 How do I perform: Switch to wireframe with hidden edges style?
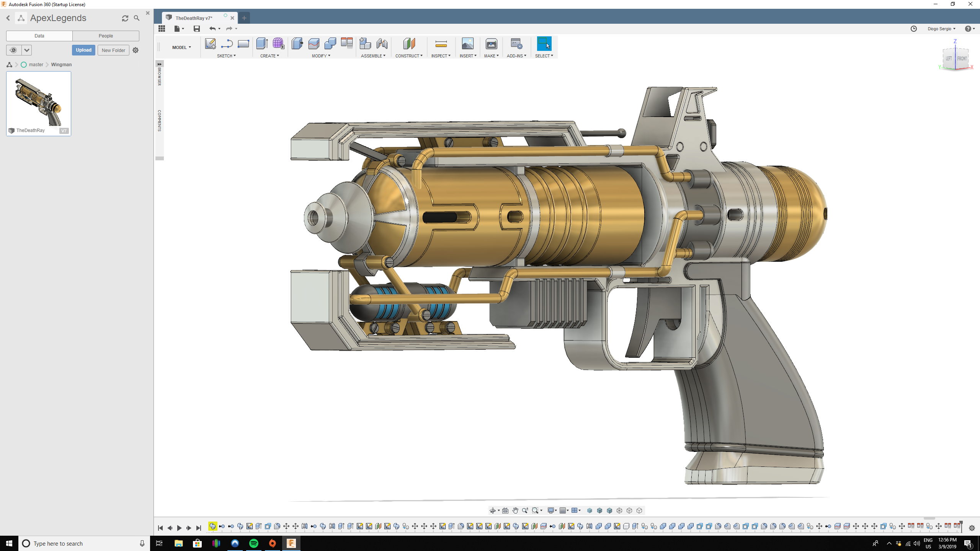pyautogui.click(x=629, y=510)
